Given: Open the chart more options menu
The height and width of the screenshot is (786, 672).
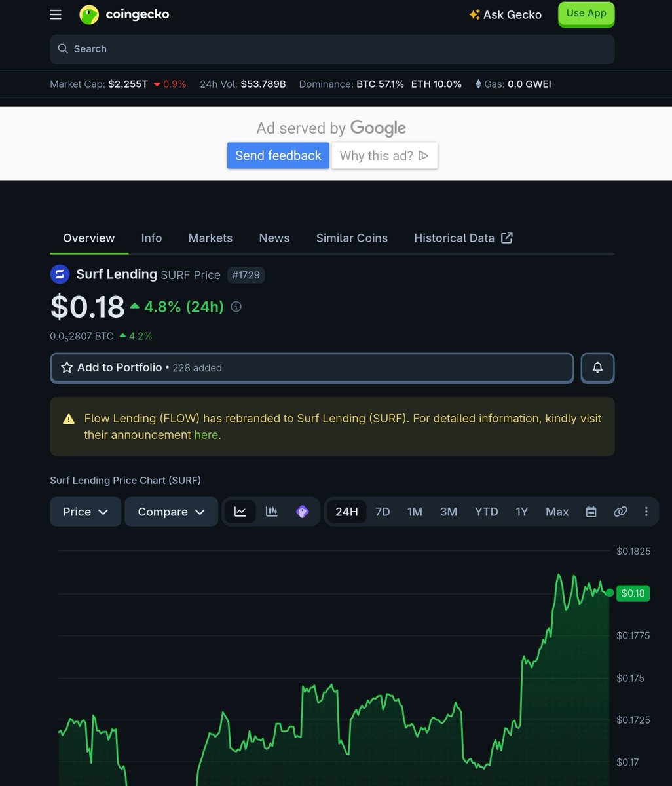Looking at the screenshot, I should click(x=646, y=512).
